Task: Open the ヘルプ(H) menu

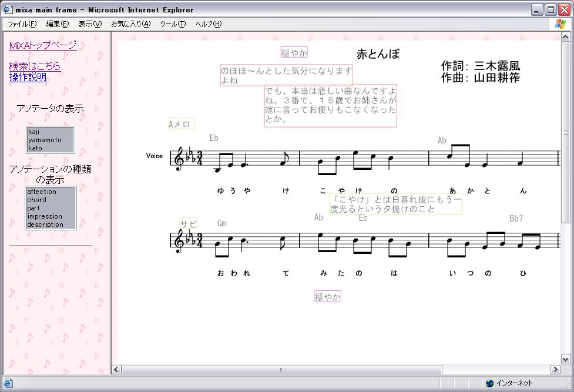Action: [209, 24]
